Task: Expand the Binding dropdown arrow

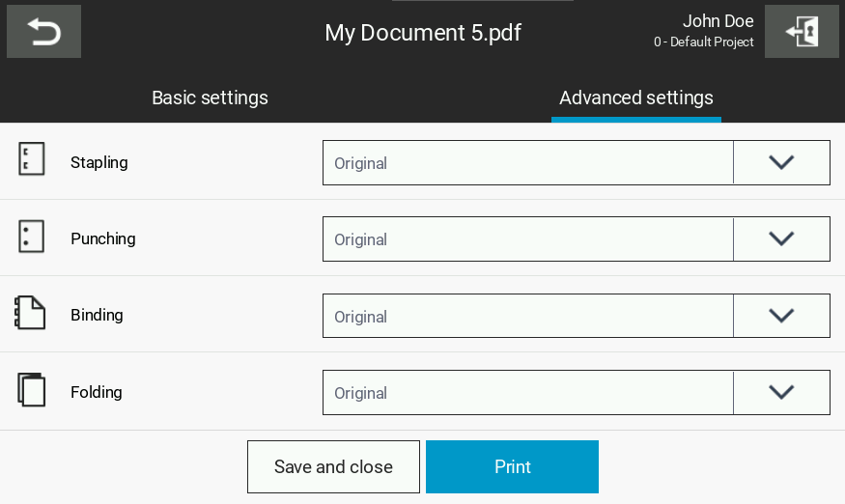Action: 780,316
